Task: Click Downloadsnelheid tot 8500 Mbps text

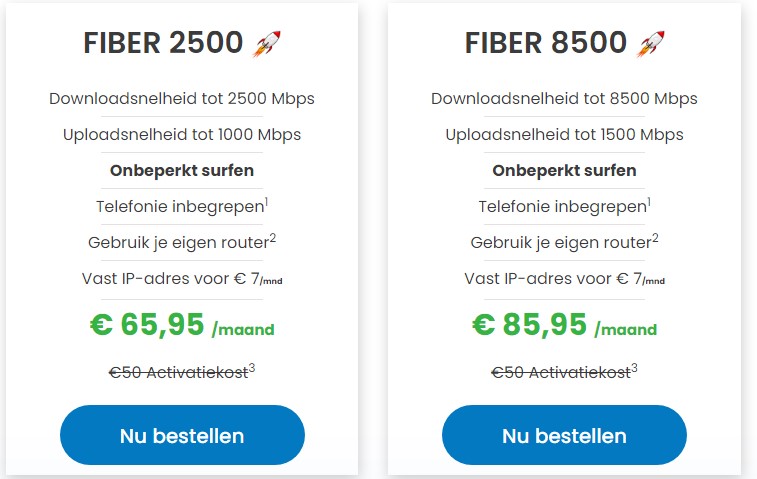Action: click(x=565, y=99)
